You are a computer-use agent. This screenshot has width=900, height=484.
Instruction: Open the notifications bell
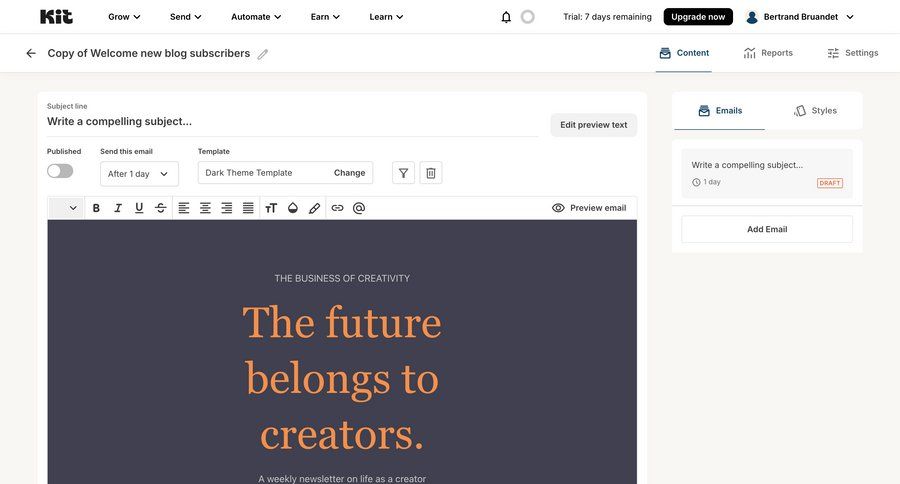click(x=506, y=17)
